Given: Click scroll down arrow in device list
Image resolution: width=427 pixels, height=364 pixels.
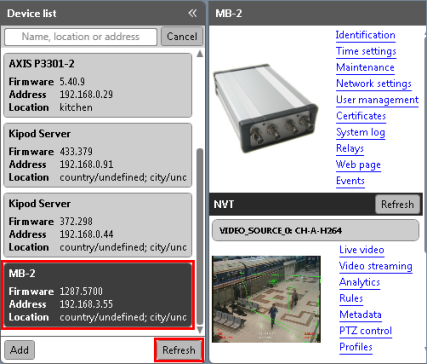Looking at the screenshot, I should (200, 330).
